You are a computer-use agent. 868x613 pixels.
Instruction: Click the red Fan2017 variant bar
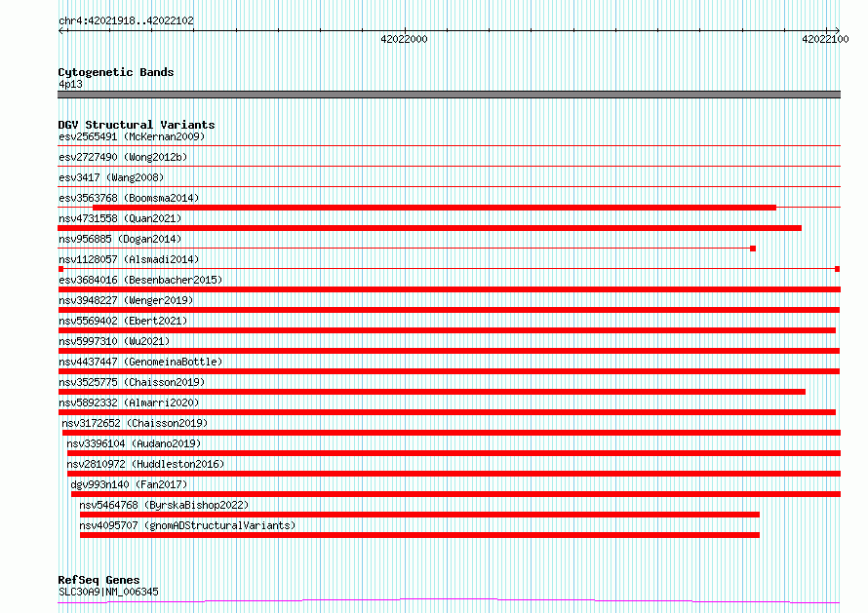(x=455, y=494)
